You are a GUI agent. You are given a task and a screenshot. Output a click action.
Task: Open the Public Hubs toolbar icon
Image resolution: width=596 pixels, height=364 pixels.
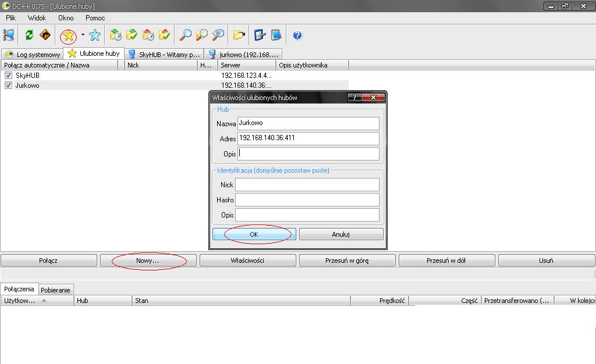pyautogui.click(x=9, y=35)
